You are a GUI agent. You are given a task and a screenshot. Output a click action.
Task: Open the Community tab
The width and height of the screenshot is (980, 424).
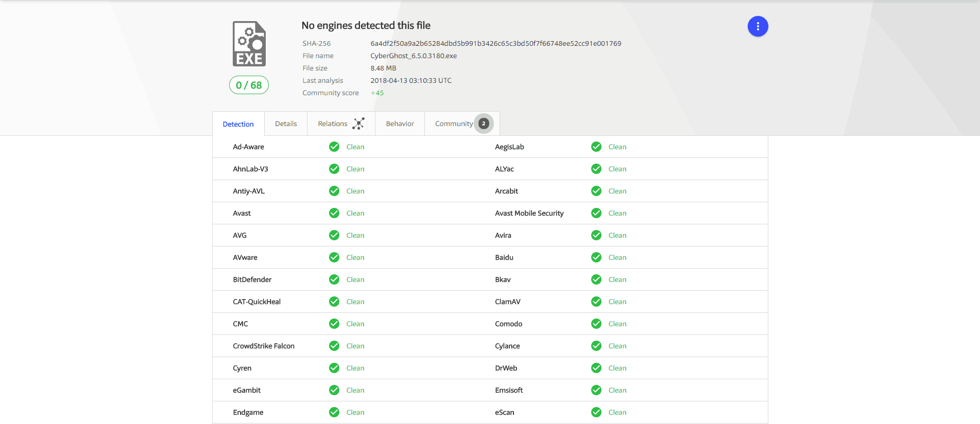[462, 123]
